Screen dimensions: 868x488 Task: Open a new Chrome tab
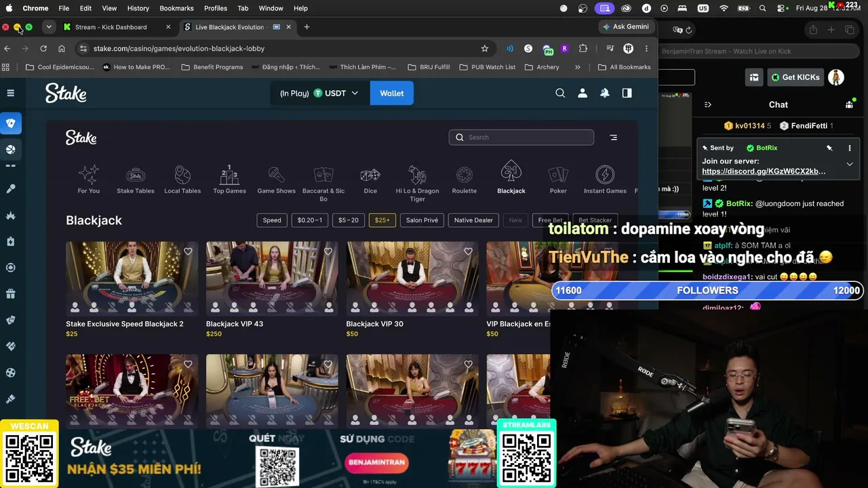[307, 27]
